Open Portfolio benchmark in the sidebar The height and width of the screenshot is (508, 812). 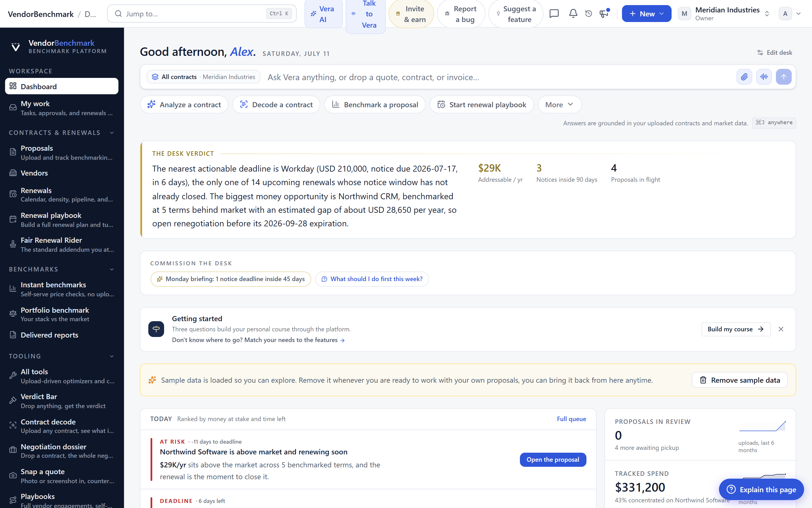[62, 314]
